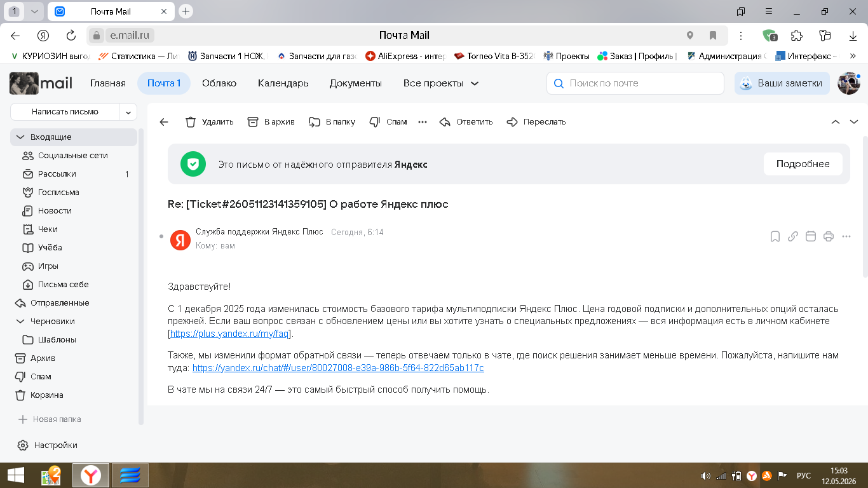Go to the next email down arrow
The height and width of the screenshot is (488, 868).
pos(854,122)
